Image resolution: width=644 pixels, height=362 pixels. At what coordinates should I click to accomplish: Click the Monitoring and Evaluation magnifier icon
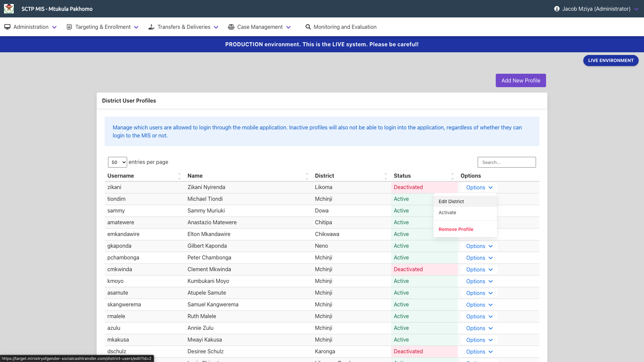[308, 27]
